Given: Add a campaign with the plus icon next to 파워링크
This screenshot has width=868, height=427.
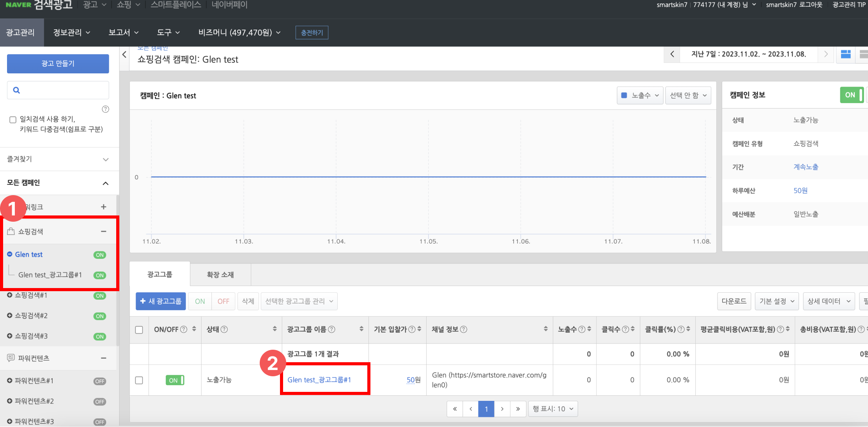Looking at the screenshot, I should 103,206.
